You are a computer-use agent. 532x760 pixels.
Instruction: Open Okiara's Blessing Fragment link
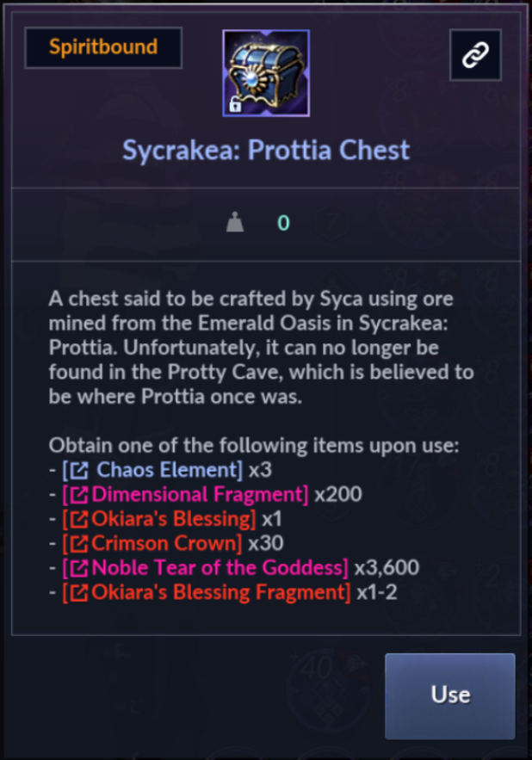206,592
